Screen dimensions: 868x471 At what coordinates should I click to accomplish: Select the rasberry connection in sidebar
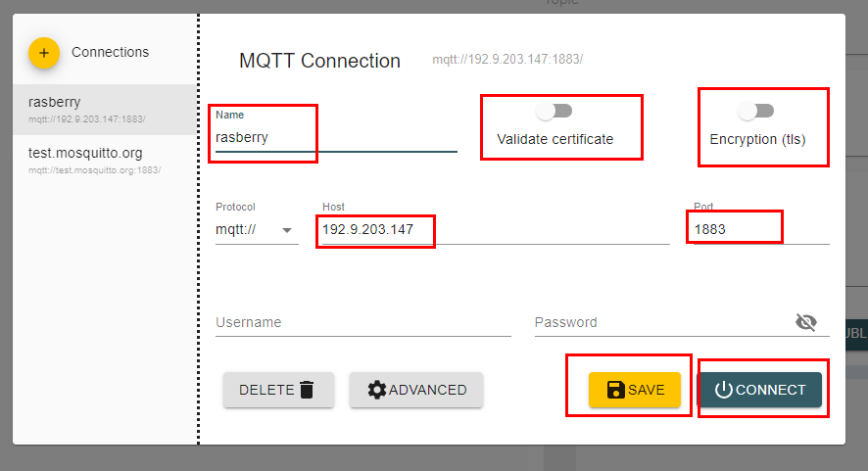coord(105,110)
